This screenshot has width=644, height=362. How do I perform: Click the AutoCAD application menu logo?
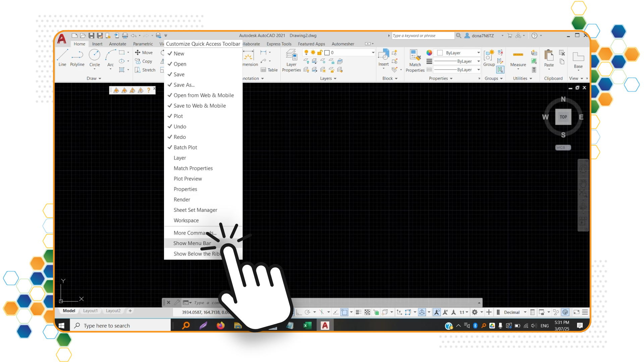(62, 39)
